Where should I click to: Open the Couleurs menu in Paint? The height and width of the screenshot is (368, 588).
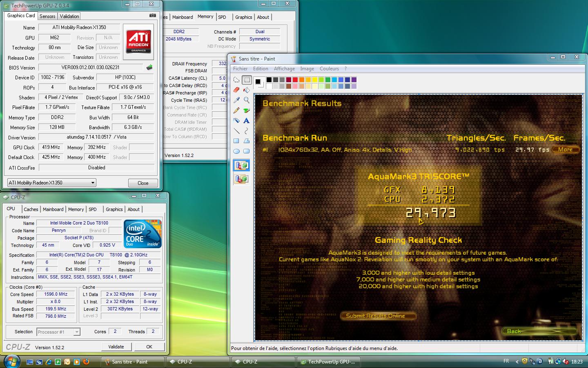point(329,69)
